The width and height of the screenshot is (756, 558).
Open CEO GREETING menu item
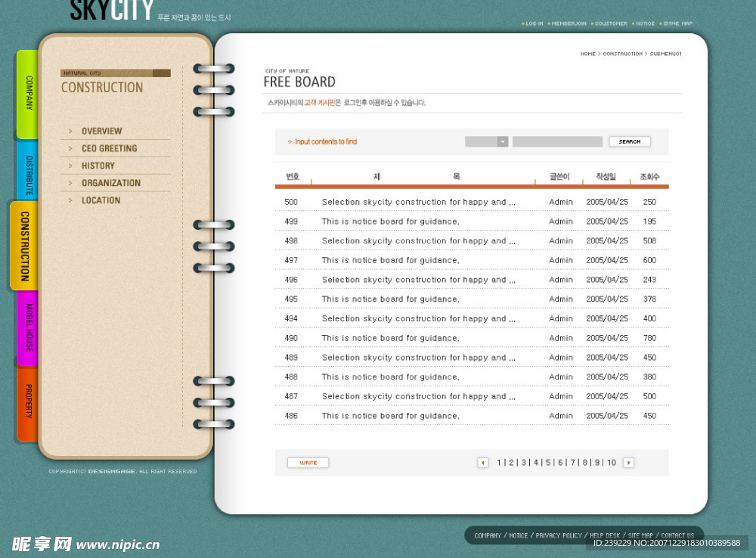(x=110, y=148)
